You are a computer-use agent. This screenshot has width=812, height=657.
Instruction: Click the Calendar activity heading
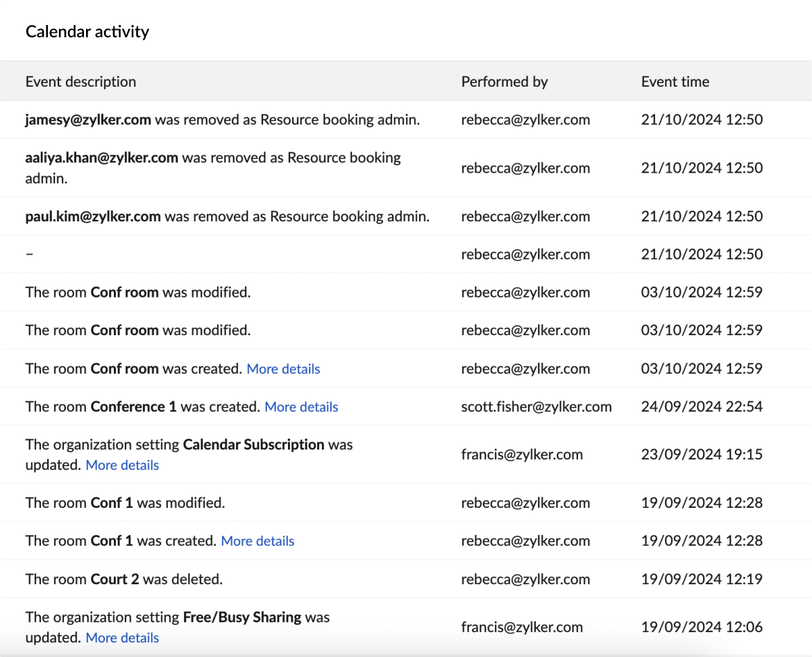87,32
